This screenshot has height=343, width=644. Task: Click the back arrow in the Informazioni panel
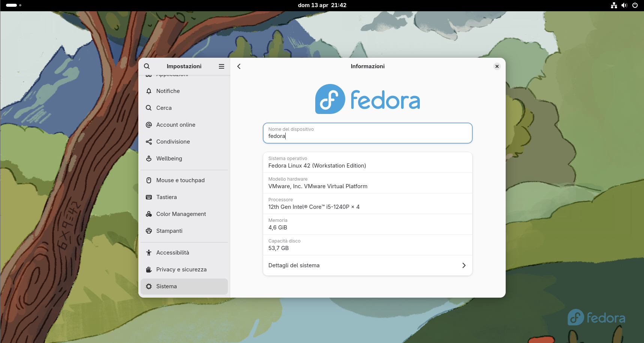[x=239, y=66]
